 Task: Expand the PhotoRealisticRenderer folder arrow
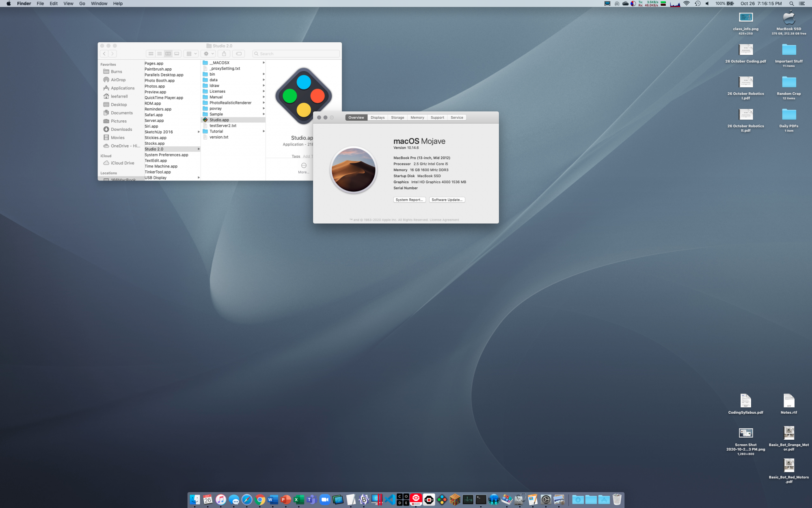tap(264, 103)
